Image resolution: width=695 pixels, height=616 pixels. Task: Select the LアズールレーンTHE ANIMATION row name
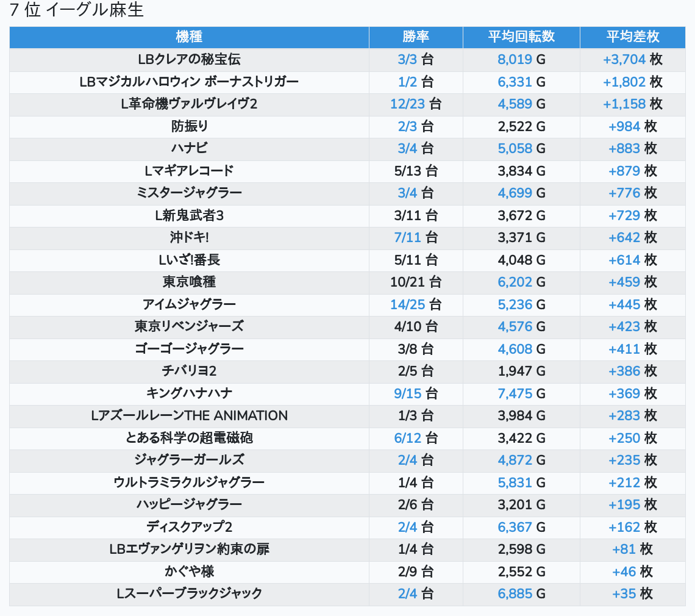click(189, 415)
